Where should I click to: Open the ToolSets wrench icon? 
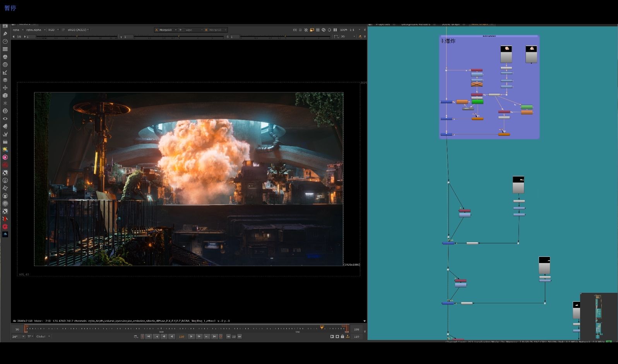pos(5,134)
